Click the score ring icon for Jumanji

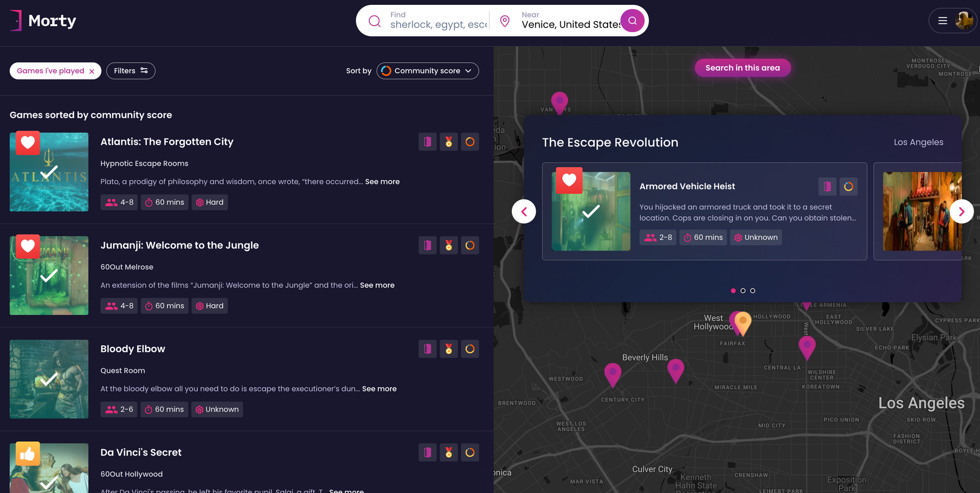tap(470, 245)
